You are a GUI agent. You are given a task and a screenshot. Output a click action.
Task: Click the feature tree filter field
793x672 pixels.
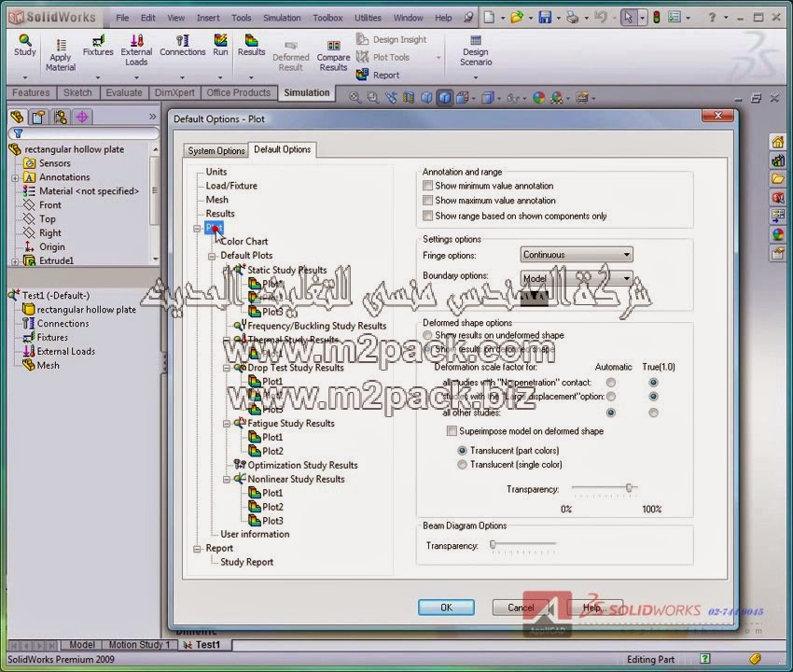coord(85,133)
